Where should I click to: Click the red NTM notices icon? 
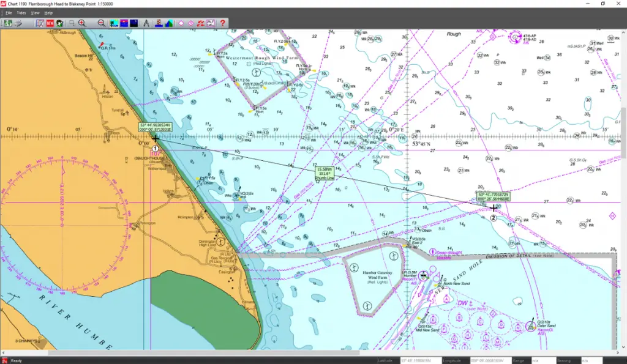[x=50, y=23]
